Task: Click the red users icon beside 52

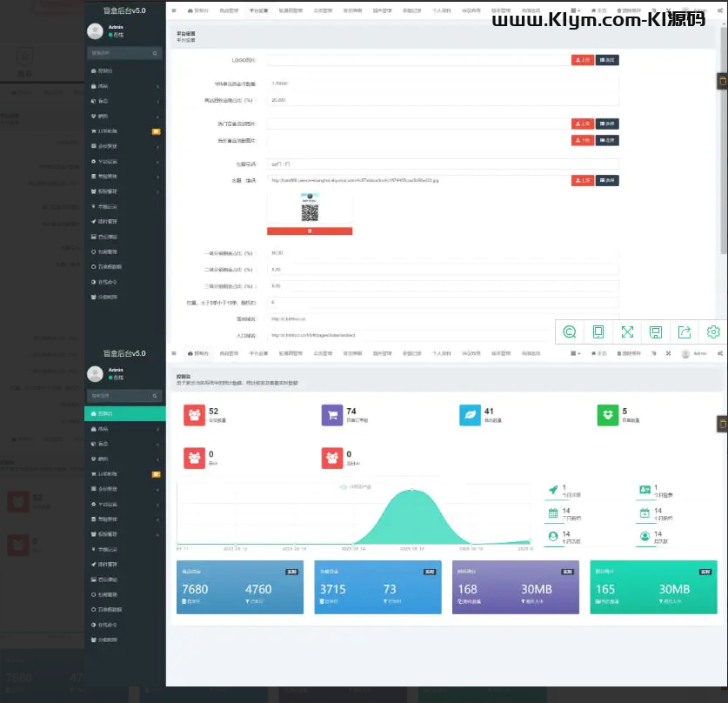Action: [x=194, y=415]
